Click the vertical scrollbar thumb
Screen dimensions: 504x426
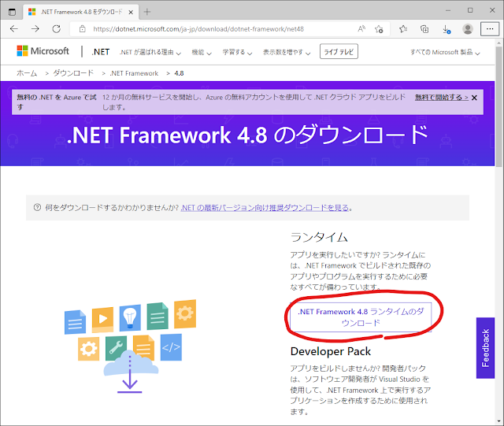(498, 107)
